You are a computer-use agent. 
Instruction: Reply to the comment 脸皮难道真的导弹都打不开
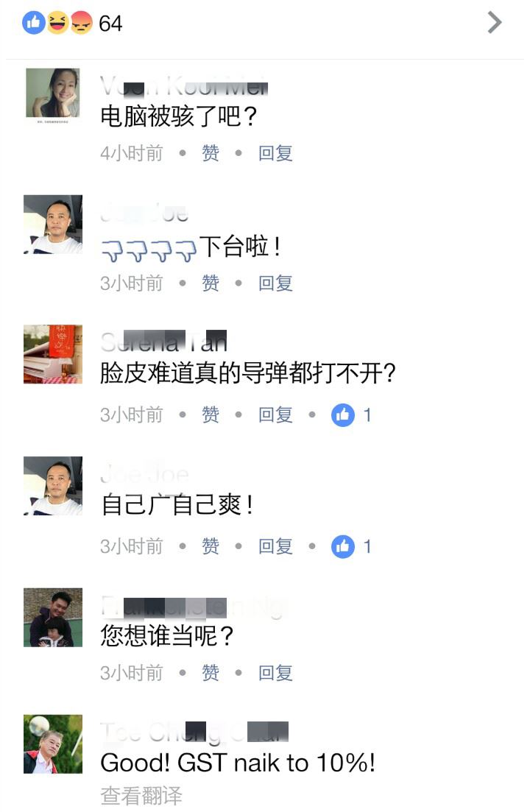click(x=275, y=414)
